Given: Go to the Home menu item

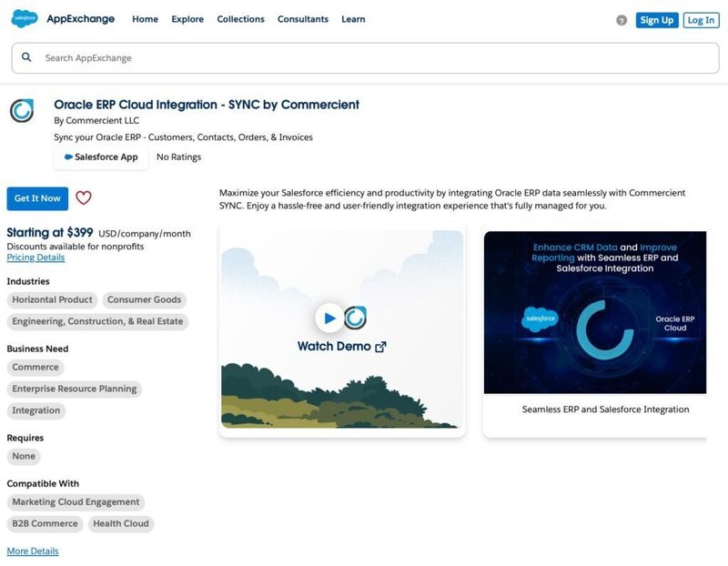Looking at the screenshot, I should click(x=146, y=19).
